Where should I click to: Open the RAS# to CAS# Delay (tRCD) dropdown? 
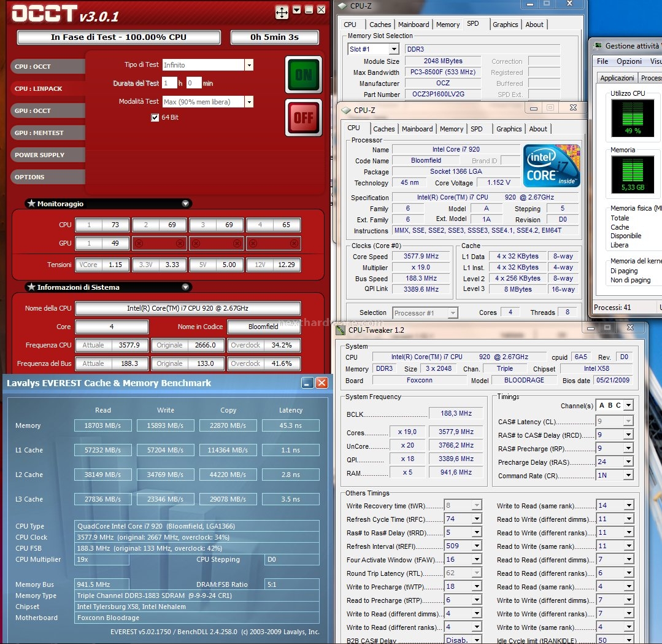[629, 435]
